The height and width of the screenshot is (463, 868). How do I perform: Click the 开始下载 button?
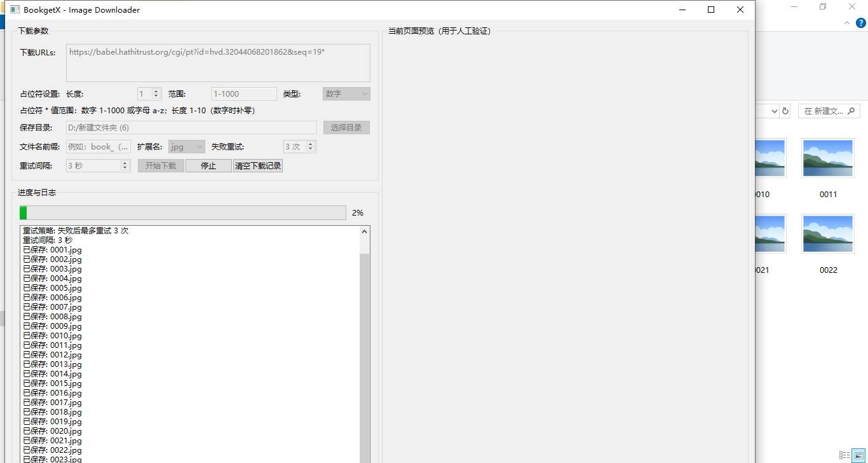point(161,165)
